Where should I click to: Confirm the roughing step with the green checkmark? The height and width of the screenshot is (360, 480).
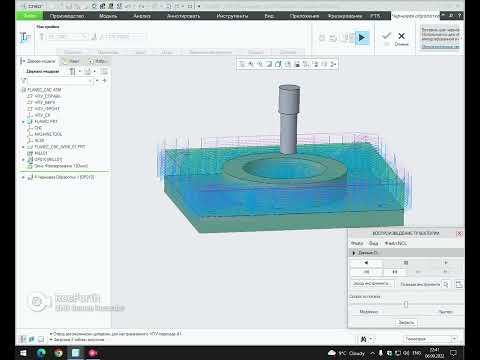pyautogui.click(x=386, y=36)
